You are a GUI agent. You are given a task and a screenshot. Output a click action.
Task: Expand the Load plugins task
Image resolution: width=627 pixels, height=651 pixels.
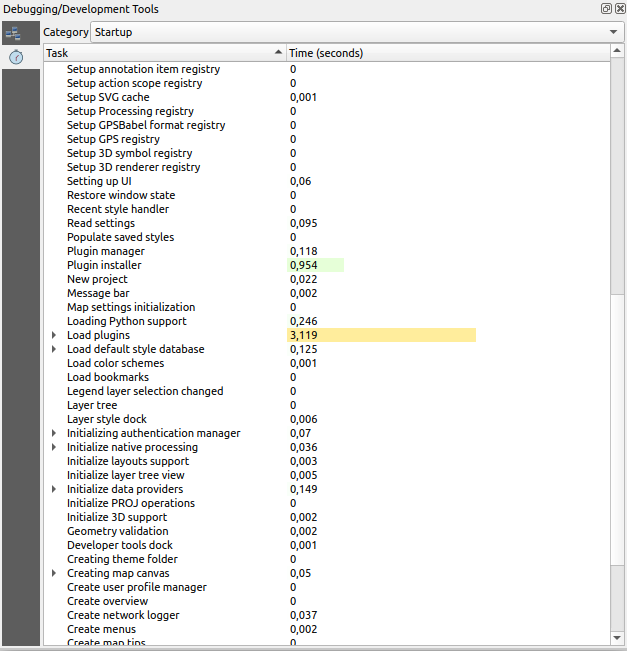click(54, 335)
